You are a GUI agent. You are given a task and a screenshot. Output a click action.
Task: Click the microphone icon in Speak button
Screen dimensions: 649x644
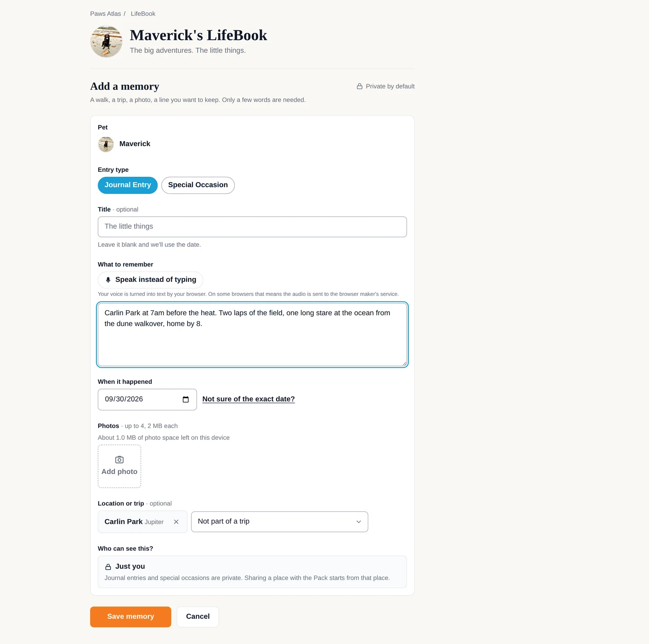[108, 280]
